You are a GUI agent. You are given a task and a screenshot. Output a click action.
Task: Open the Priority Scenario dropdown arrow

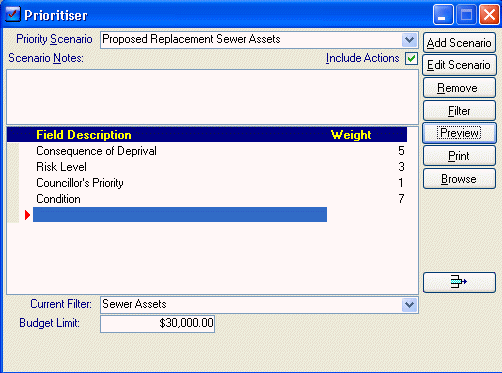(x=409, y=40)
